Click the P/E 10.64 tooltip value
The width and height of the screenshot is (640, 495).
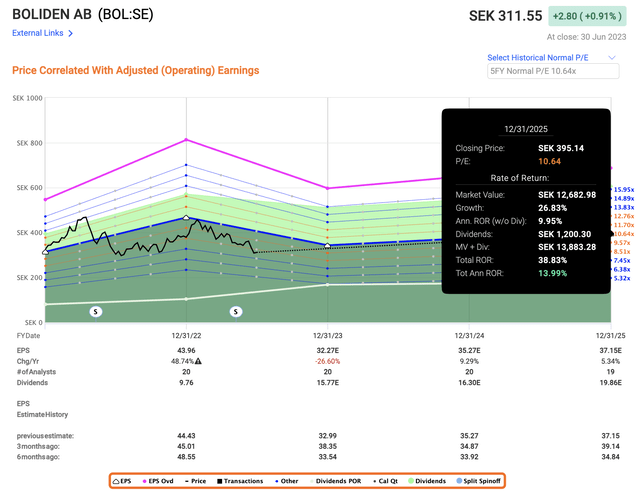coord(549,162)
